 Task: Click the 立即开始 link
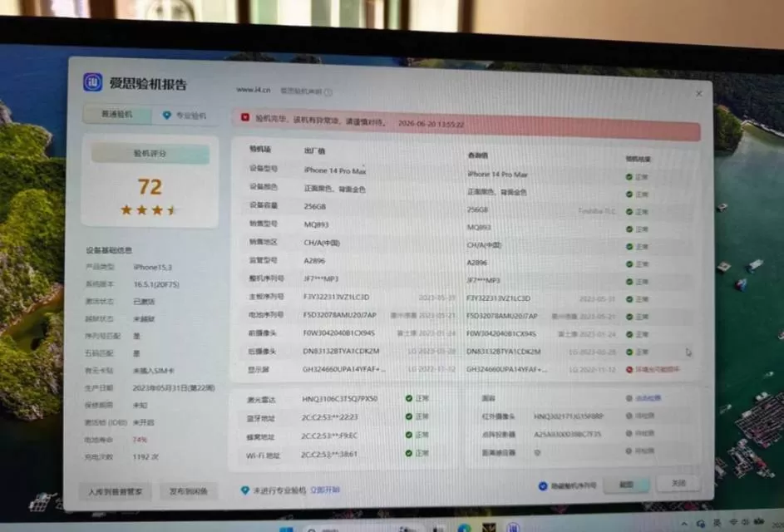pos(325,490)
